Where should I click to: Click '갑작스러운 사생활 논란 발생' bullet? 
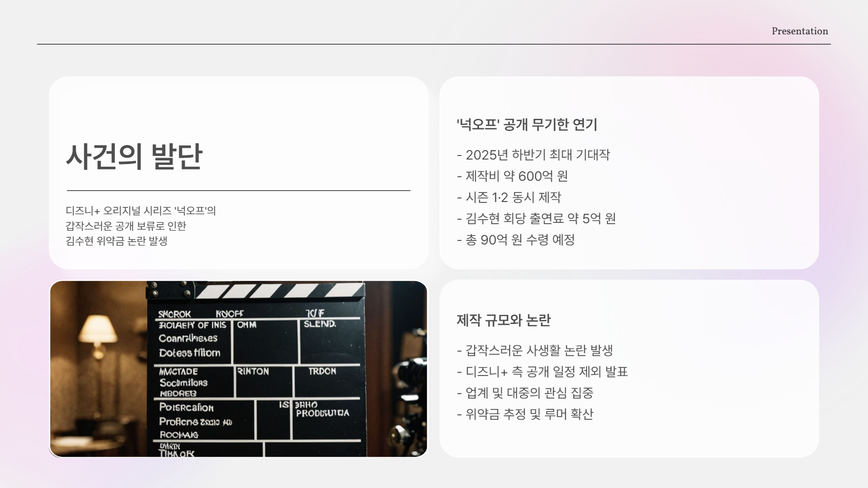coord(535,350)
